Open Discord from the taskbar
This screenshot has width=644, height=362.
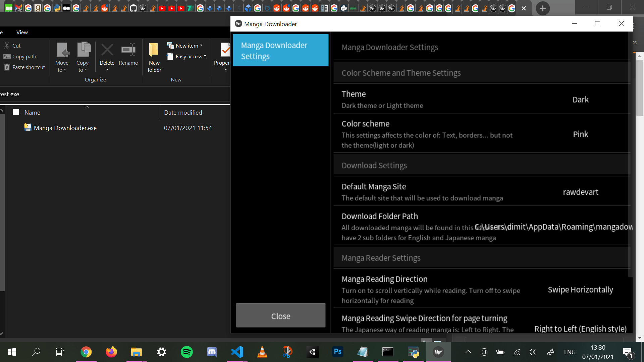click(212, 352)
